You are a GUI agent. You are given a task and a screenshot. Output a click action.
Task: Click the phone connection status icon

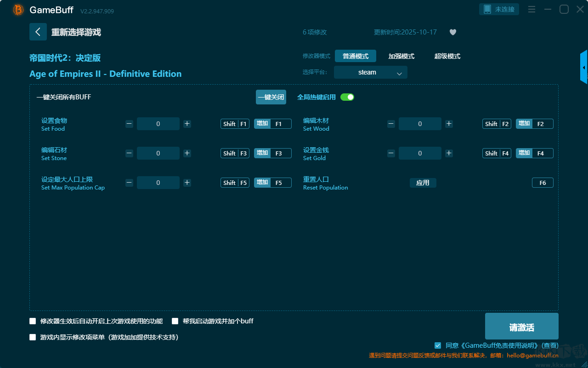pyautogui.click(x=487, y=9)
